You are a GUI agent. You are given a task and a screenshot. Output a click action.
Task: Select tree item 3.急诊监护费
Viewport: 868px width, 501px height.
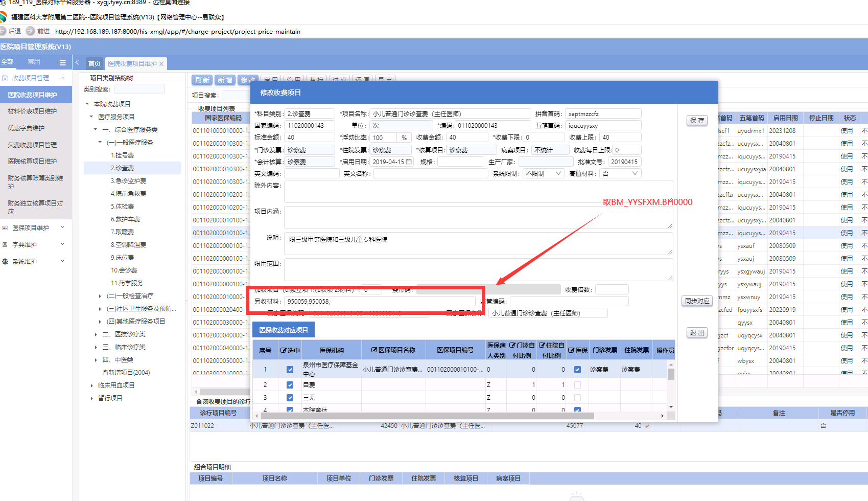click(129, 181)
